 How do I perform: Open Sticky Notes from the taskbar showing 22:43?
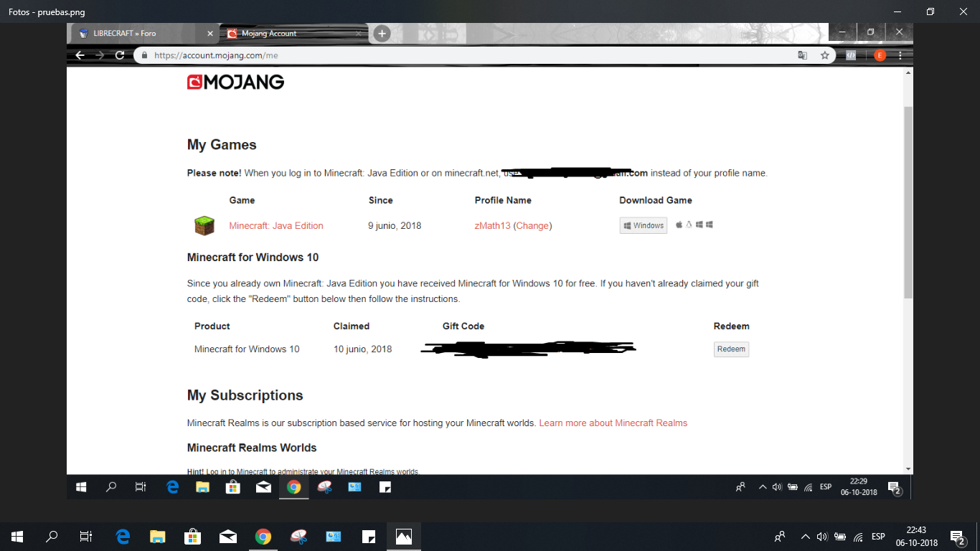pos(369,537)
